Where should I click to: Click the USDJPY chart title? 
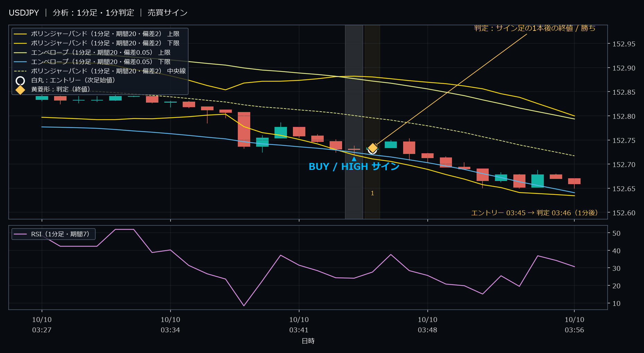[24, 13]
